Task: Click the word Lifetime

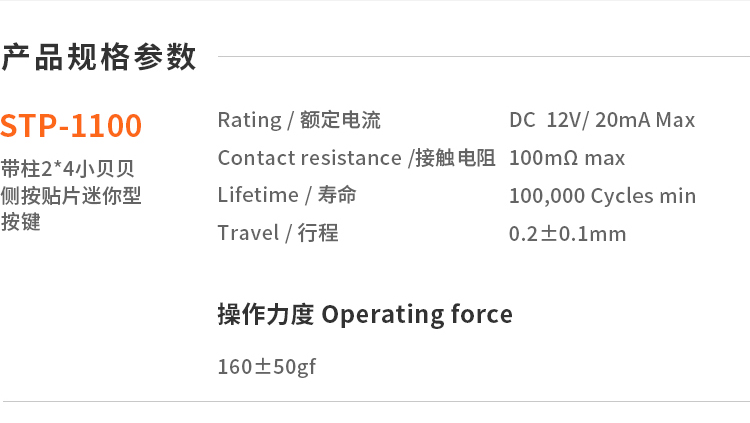Action: [x=258, y=195]
